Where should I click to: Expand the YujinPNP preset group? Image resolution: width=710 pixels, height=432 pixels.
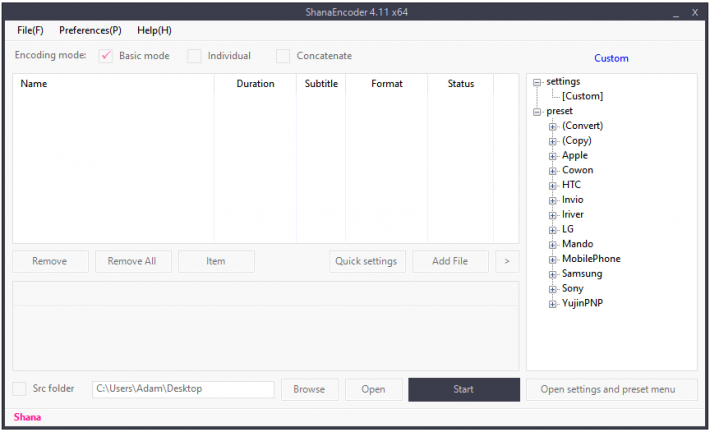coord(552,304)
